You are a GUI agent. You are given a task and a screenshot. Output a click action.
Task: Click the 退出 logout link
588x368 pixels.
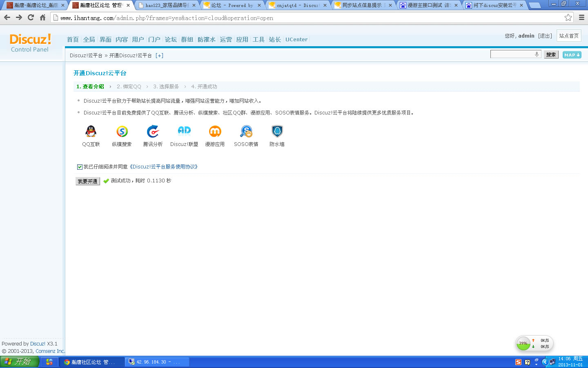(x=545, y=36)
